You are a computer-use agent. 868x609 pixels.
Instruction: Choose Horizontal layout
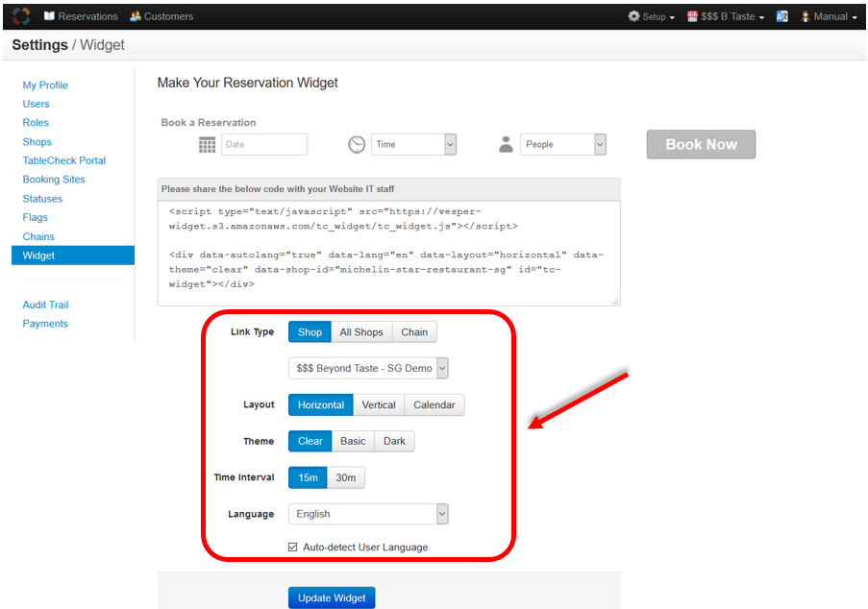(x=321, y=405)
